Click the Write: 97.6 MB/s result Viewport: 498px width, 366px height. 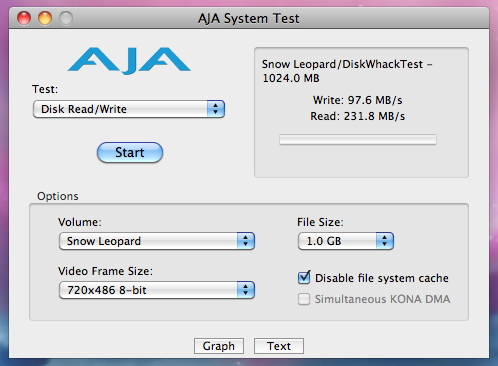(x=357, y=100)
